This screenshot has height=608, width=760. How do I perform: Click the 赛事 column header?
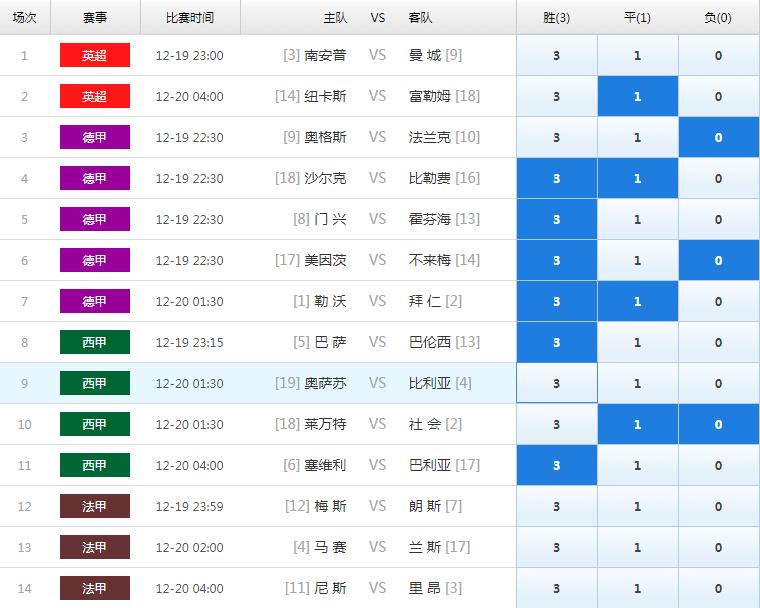tap(95, 17)
